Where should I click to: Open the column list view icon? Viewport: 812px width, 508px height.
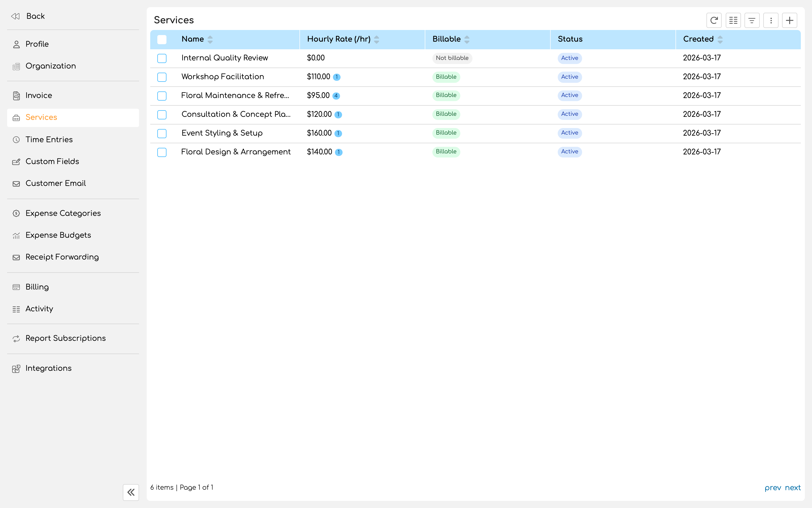[x=733, y=21]
